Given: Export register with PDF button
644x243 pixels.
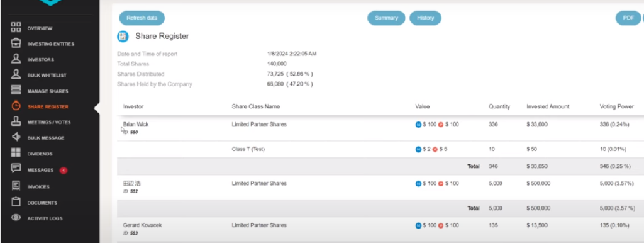Looking at the screenshot, I should coord(628,18).
